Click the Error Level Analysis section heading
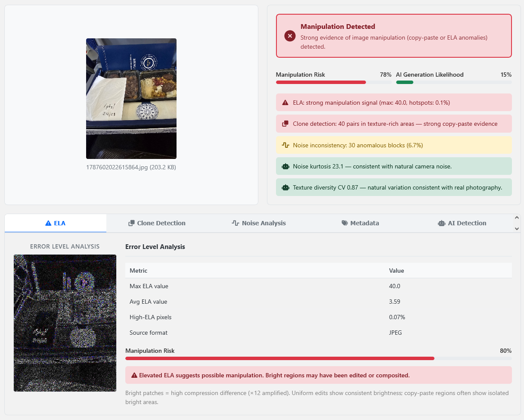This screenshot has width=524, height=420. (155, 247)
